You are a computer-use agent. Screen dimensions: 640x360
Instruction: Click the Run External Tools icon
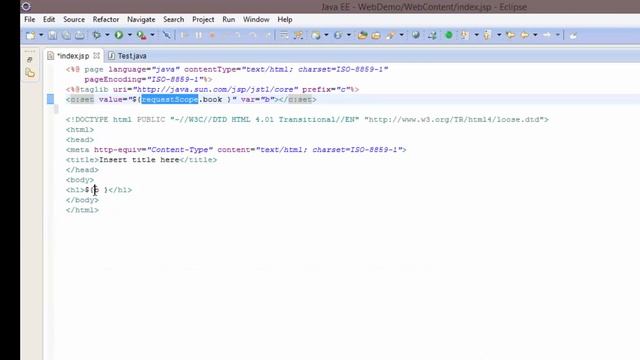(141, 36)
